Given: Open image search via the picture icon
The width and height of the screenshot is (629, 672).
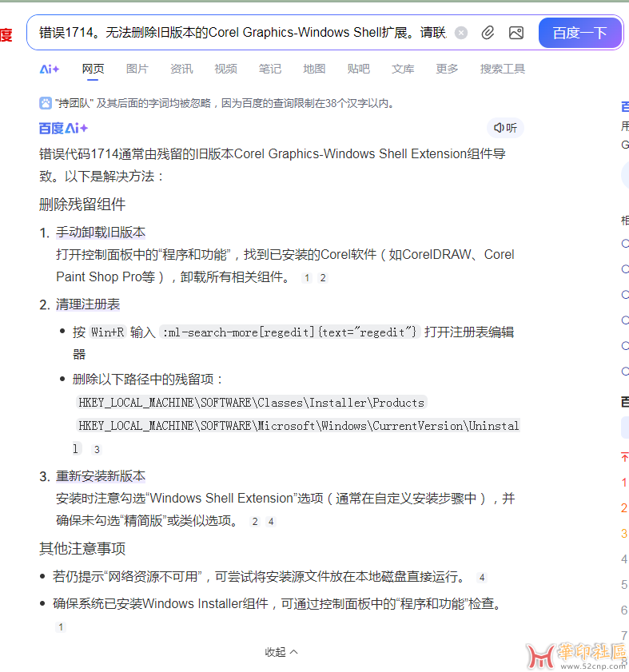Looking at the screenshot, I should coord(516,33).
